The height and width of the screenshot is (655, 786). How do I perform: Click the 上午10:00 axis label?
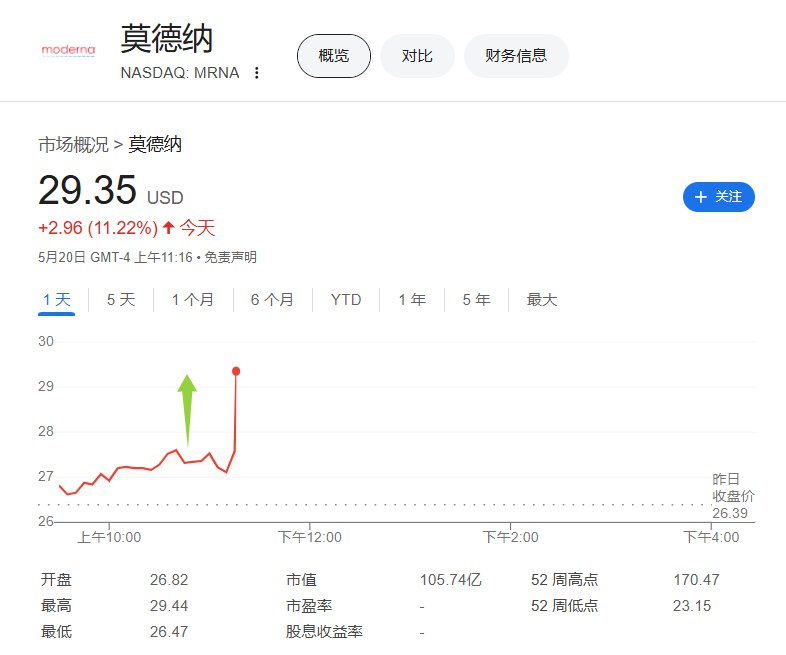click(x=109, y=538)
